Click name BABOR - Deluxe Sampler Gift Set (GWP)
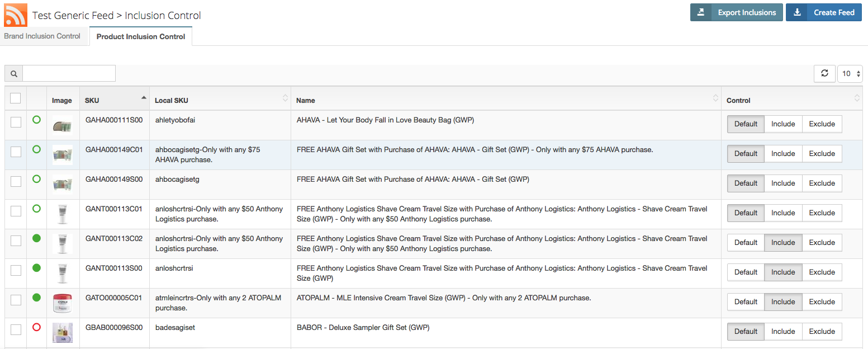Image resolution: width=868 pixels, height=349 pixels. pos(363,328)
